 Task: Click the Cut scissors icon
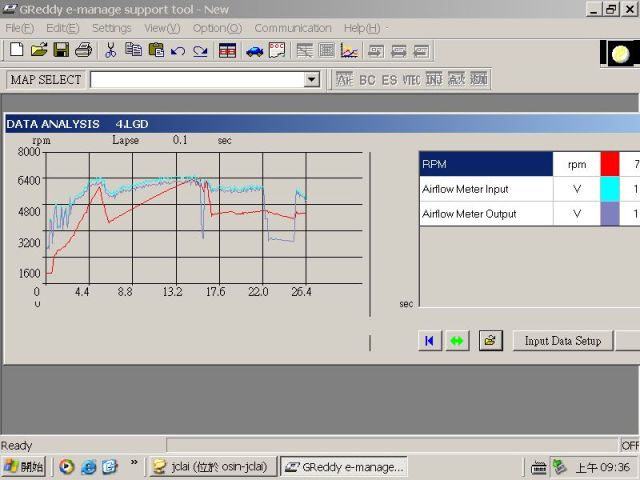point(110,50)
